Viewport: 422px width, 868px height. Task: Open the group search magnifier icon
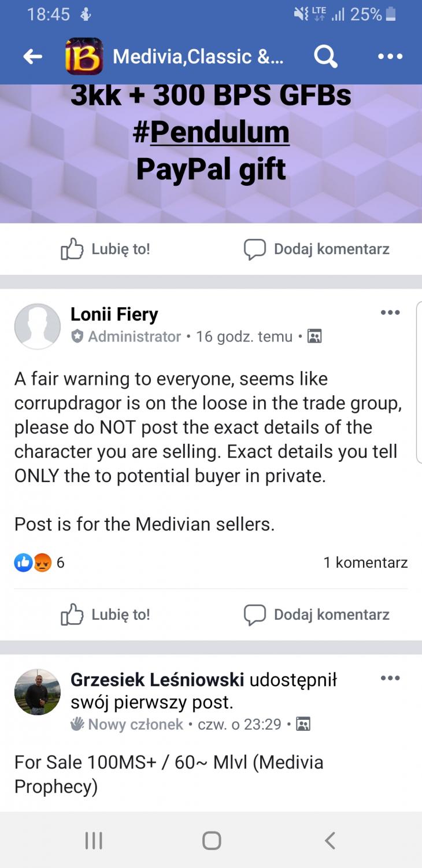point(325,57)
